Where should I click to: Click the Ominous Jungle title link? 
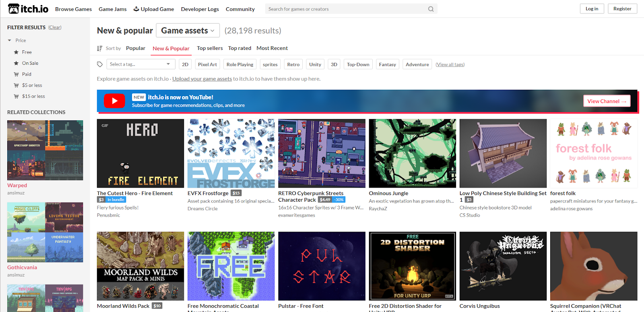pos(389,193)
